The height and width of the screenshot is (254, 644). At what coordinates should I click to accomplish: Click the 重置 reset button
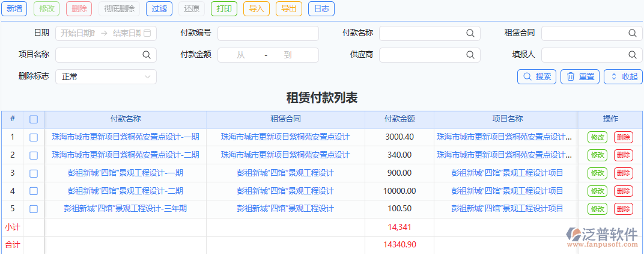[x=580, y=76]
